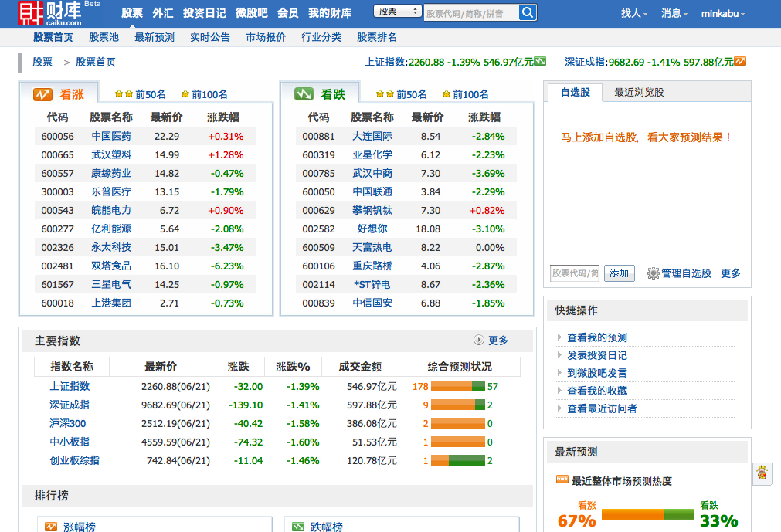Expand the minkabu account dropdown

[x=722, y=13]
